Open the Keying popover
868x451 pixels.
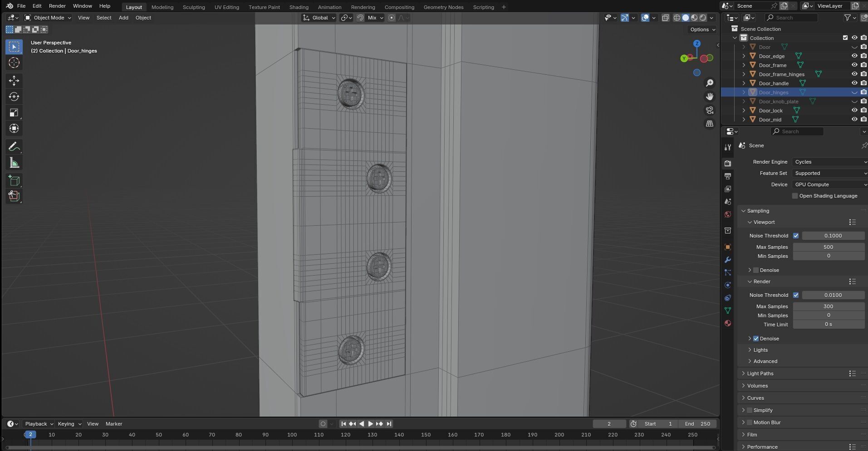point(69,424)
